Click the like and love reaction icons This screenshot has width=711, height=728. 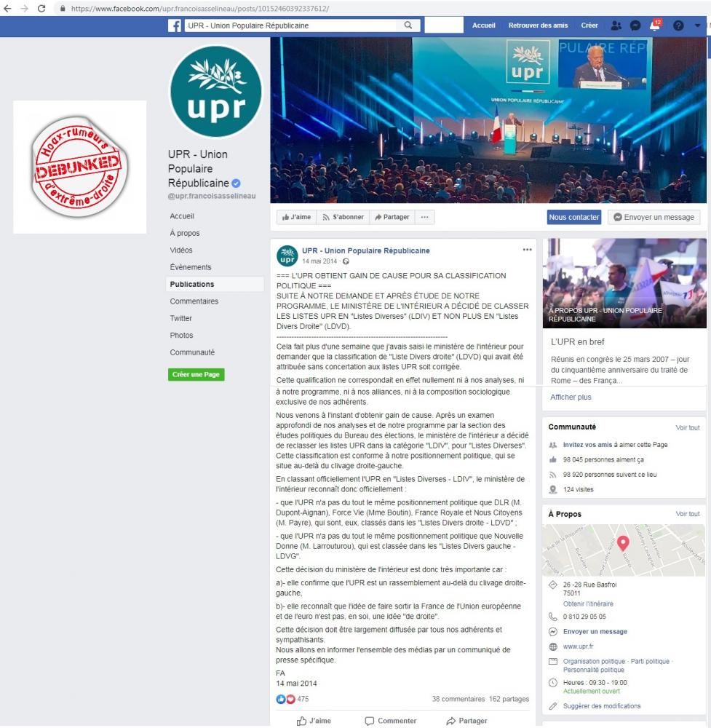click(x=285, y=699)
